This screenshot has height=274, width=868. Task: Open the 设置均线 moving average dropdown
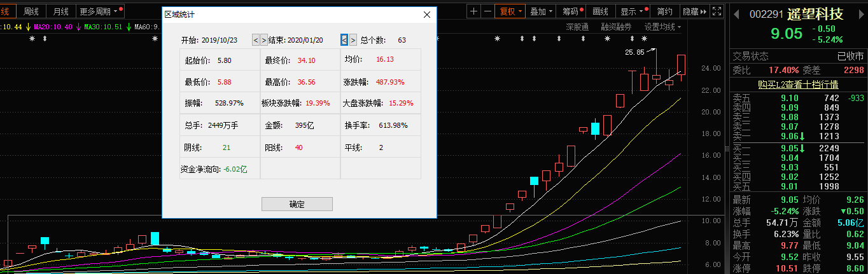[662, 27]
